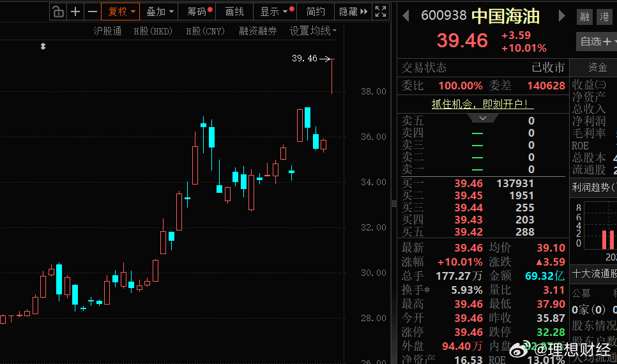Click 量比 value 3.11

(x=554, y=290)
